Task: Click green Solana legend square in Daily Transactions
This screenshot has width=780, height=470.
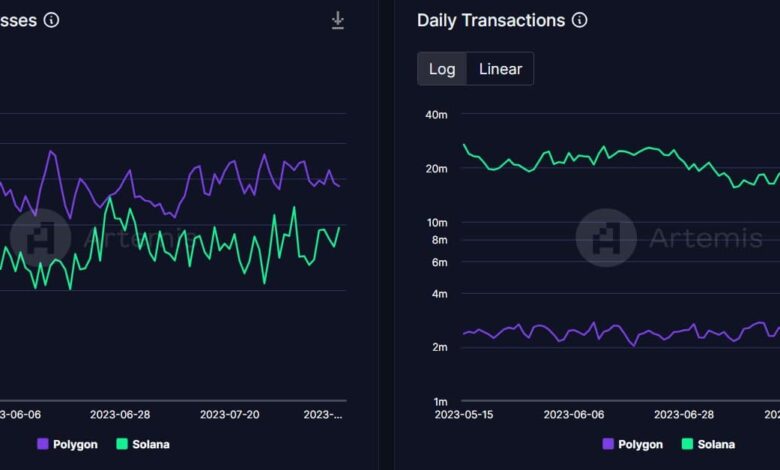Action: [688, 444]
